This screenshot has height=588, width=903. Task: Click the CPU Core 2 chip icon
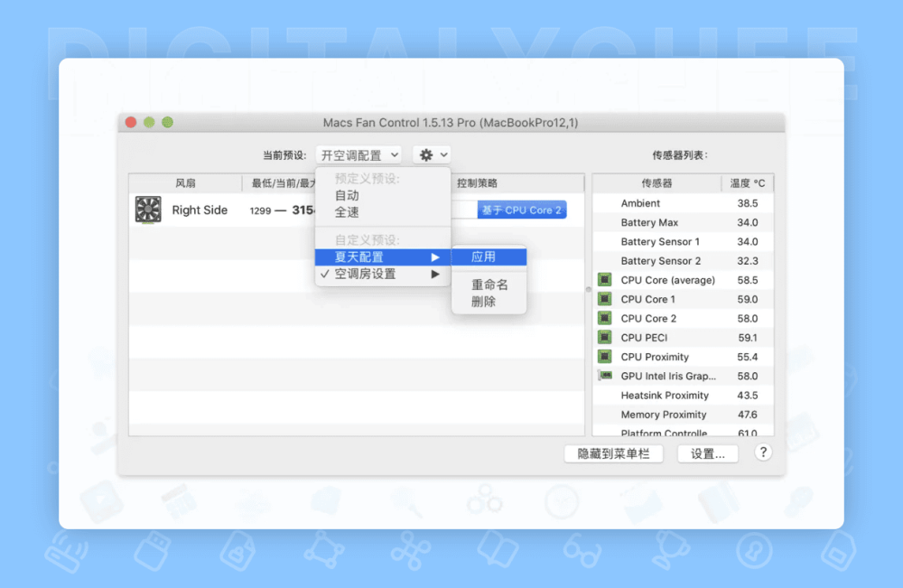click(x=605, y=318)
